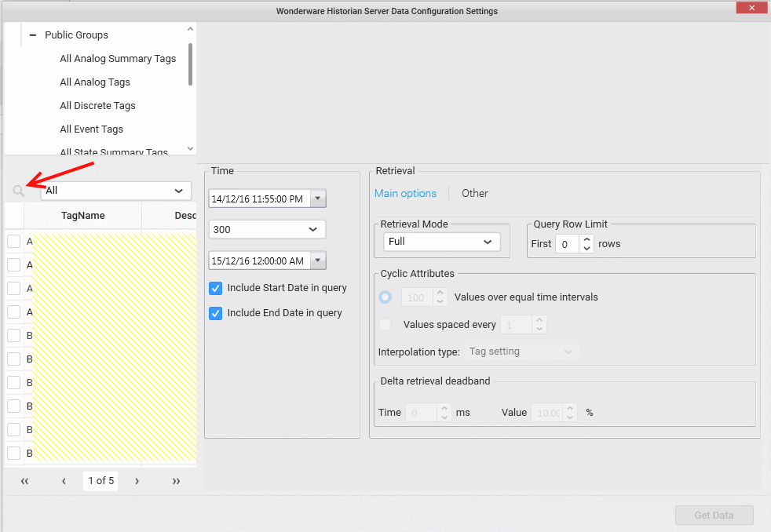Decrease the cyclic count 100 value

pos(440,301)
